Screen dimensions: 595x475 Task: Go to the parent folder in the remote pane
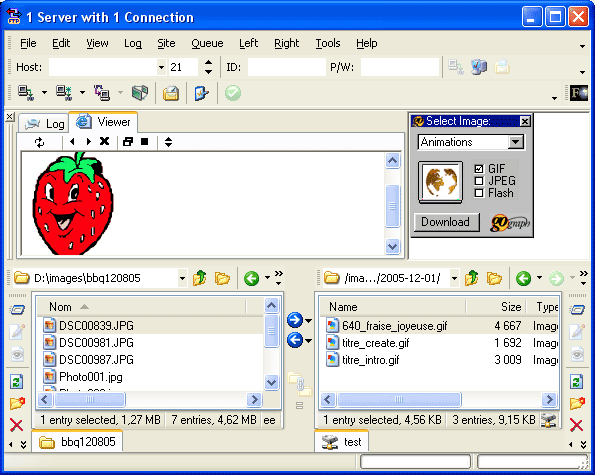pyautogui.click(x=471, y=278)
